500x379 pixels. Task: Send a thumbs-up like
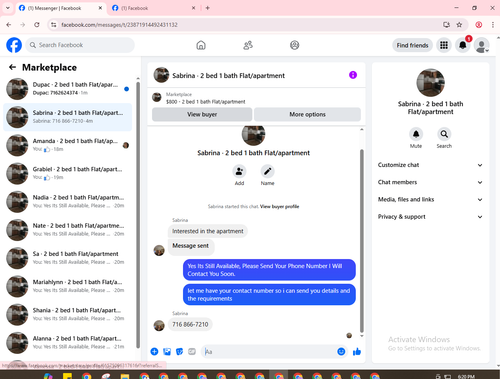coord(357,351)
